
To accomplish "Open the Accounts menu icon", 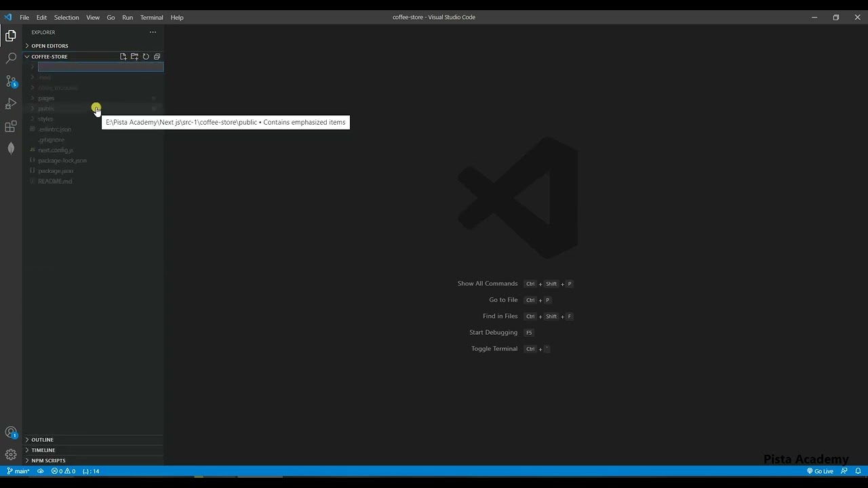I will pyautogui.click(x=11, y=432).
